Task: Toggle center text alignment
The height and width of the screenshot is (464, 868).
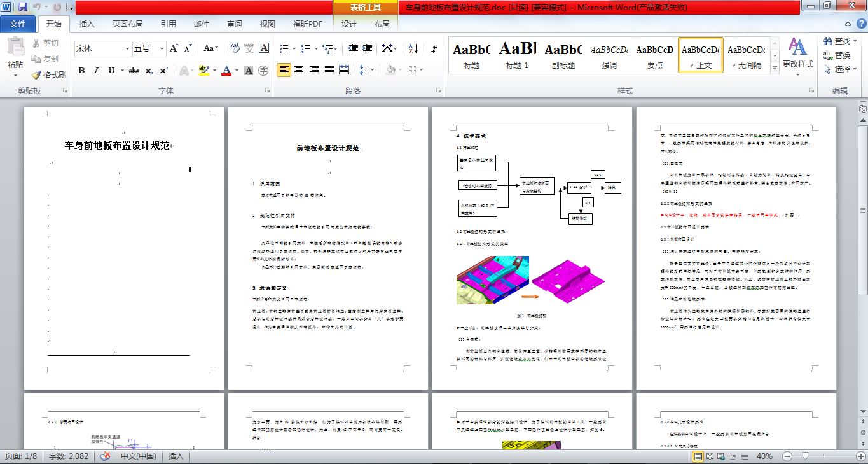Action: [x=299, y=70]
